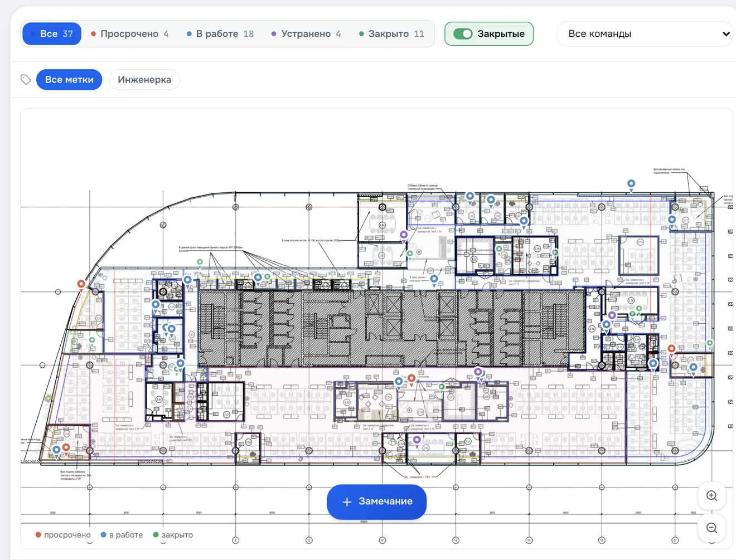Filter by "Закрыто 11" status
Screen dimensions: 736x560
pos(391,34)
